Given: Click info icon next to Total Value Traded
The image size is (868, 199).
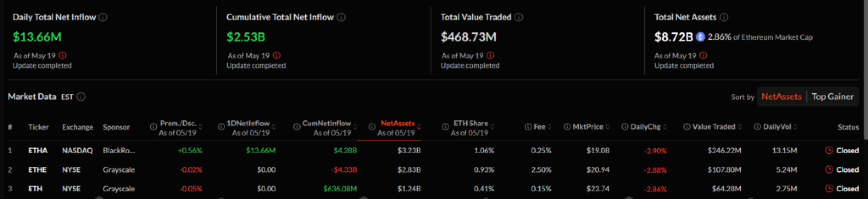Looking at the screenshot, I should (x=519, y=17).
